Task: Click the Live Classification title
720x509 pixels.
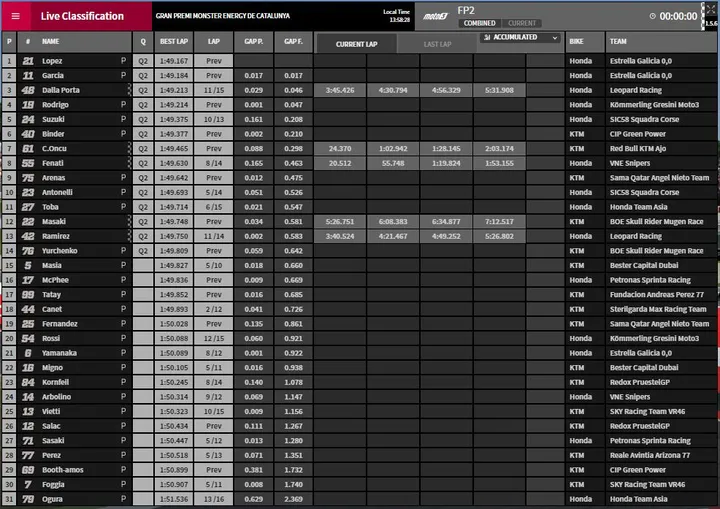Action: tap(82, 16)
